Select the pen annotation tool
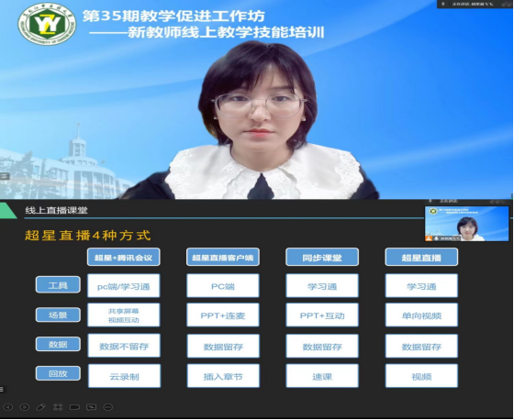 tap(41, 407)
